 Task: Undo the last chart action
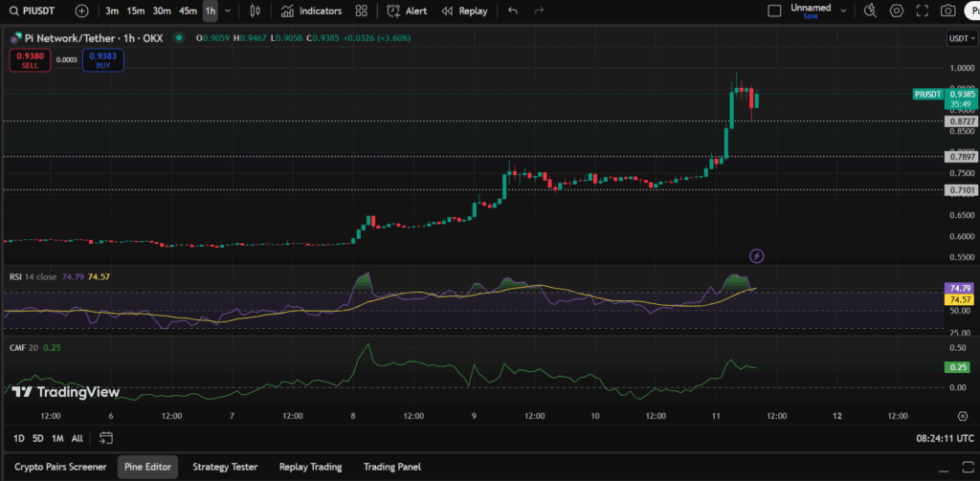[x=513, y=11]
